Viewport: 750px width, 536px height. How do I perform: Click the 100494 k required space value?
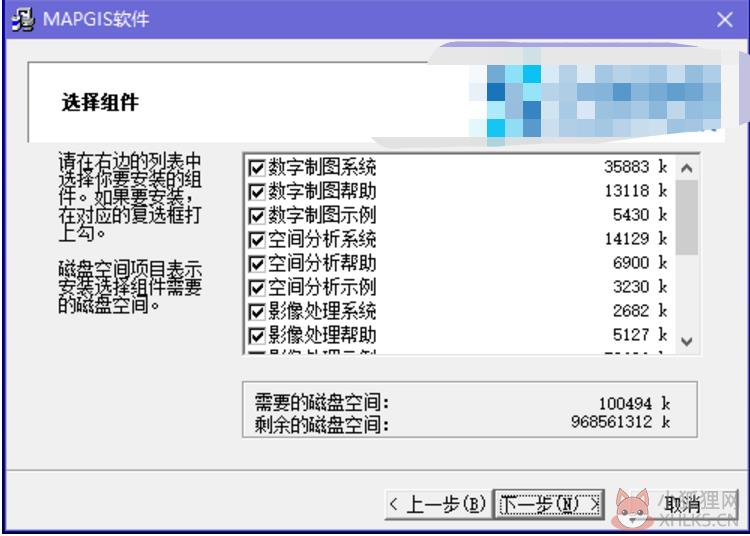point(634,404)
